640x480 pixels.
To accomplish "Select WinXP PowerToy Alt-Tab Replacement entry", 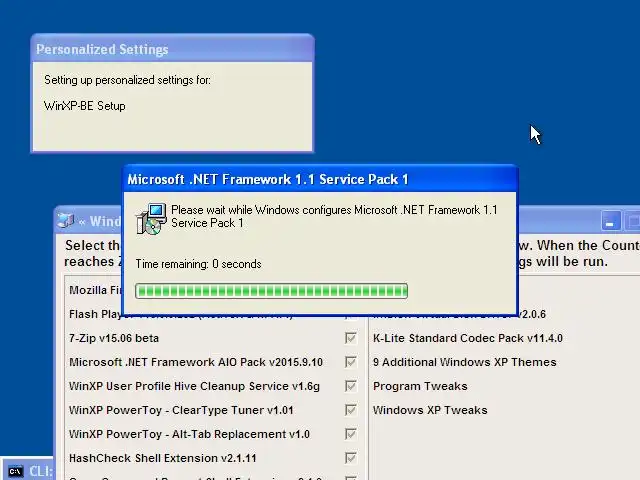I will [189, 434].
